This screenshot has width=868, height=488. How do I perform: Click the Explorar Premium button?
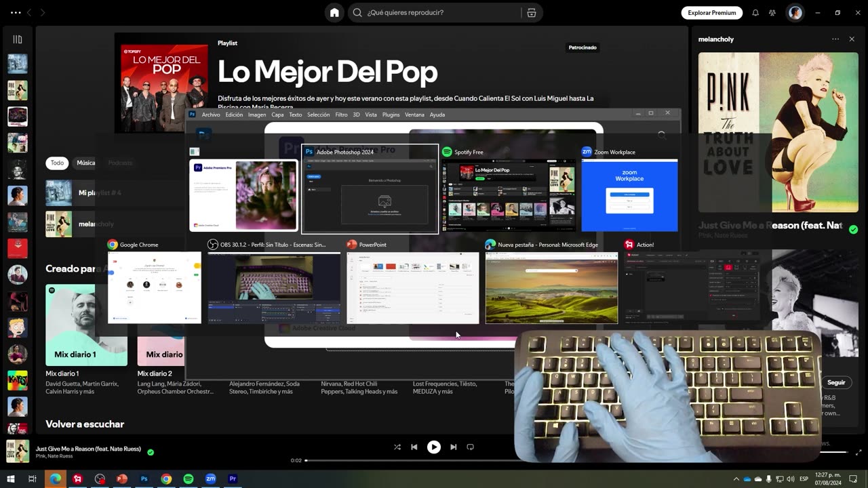tap(711, 12)
